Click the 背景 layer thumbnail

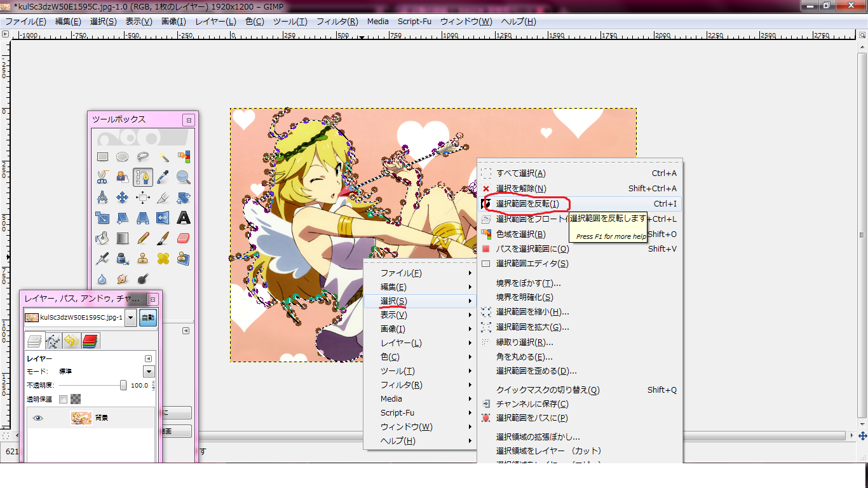[x=81, y=418]
